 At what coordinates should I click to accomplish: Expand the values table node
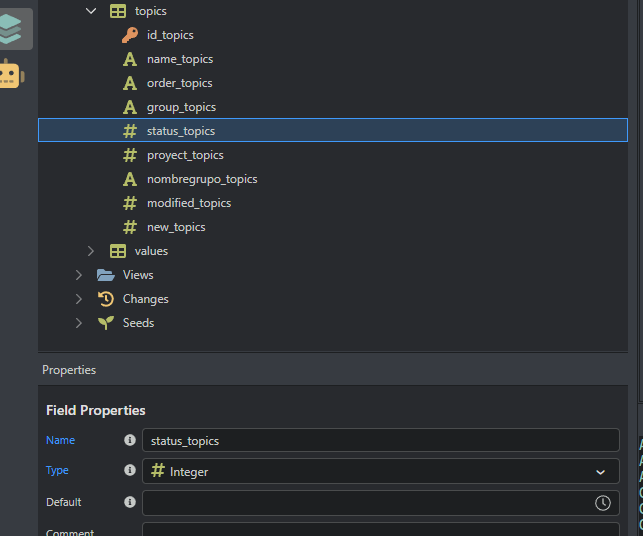(x=91, y=251)
